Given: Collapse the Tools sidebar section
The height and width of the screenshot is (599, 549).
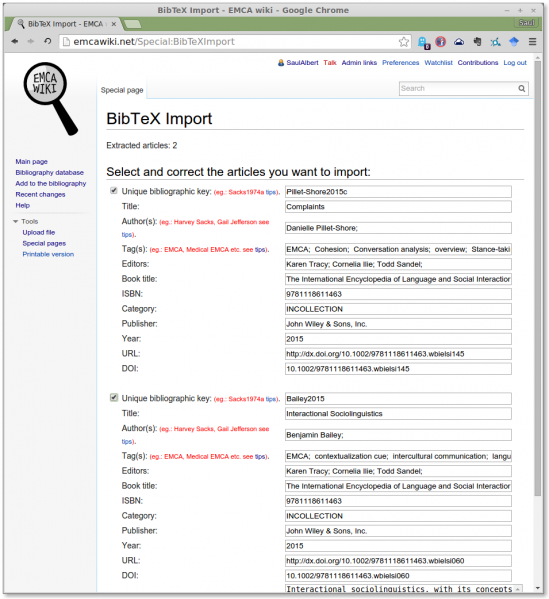Looking at the screenshot, I should (16, 222).
